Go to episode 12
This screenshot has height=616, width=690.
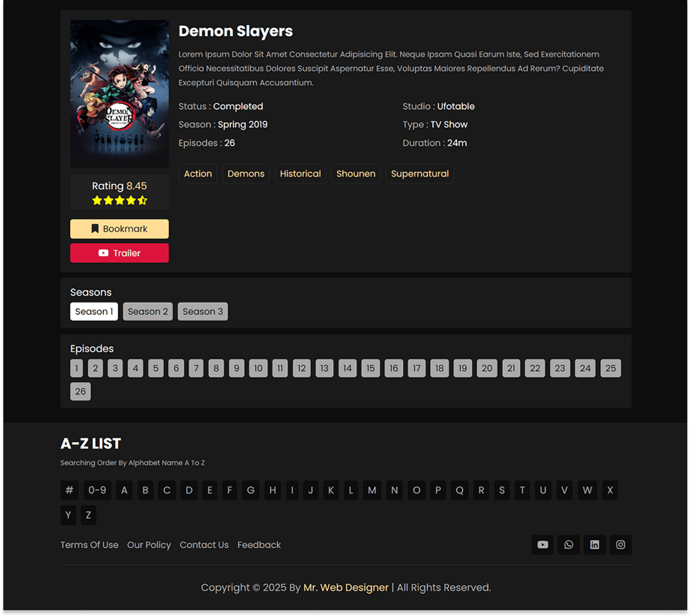coord(302,368)
